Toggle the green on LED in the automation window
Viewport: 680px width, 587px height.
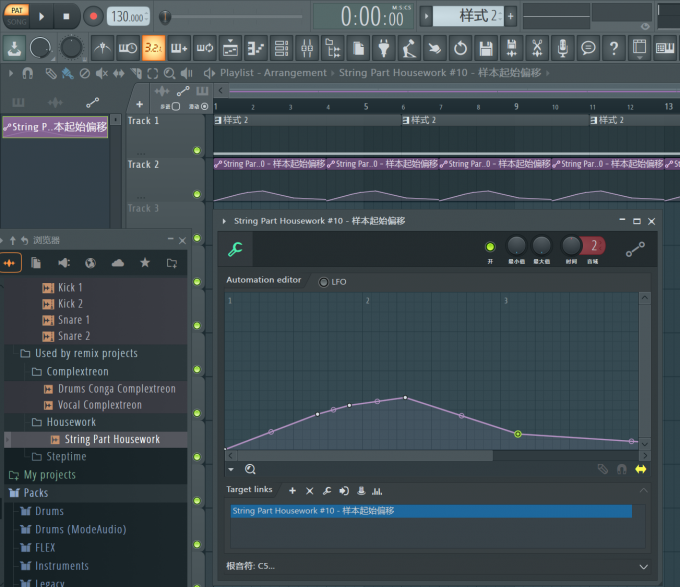490,247
